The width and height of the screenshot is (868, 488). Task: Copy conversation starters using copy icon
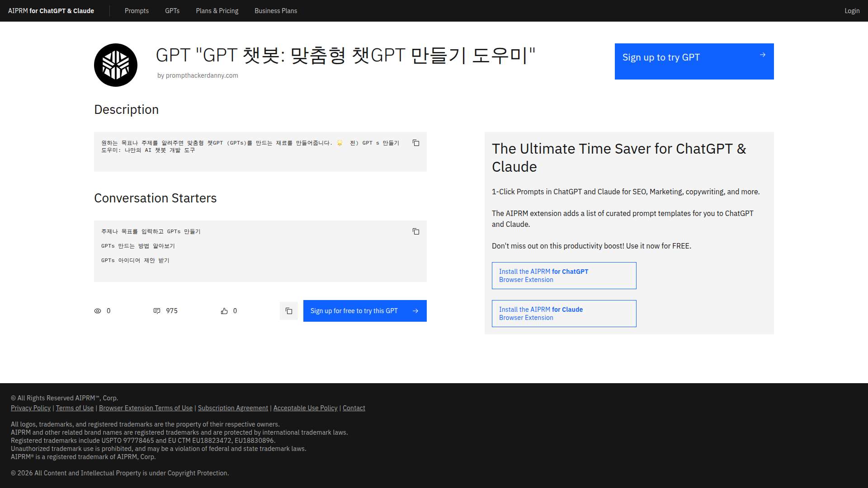(416, 231)
